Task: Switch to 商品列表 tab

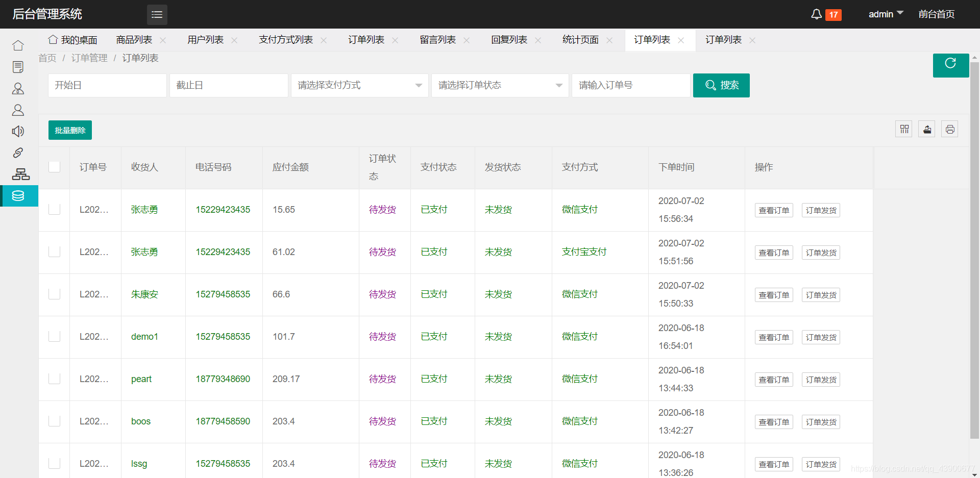Action: click(134, 40)
